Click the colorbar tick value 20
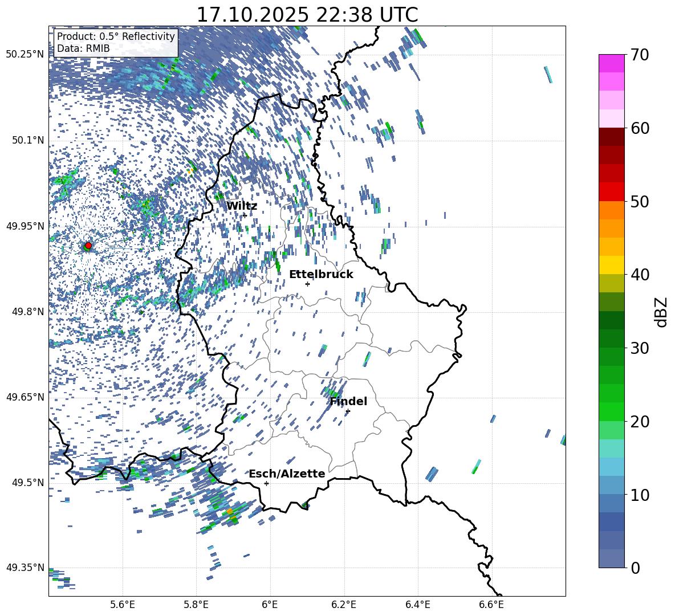 pos(640,421)
